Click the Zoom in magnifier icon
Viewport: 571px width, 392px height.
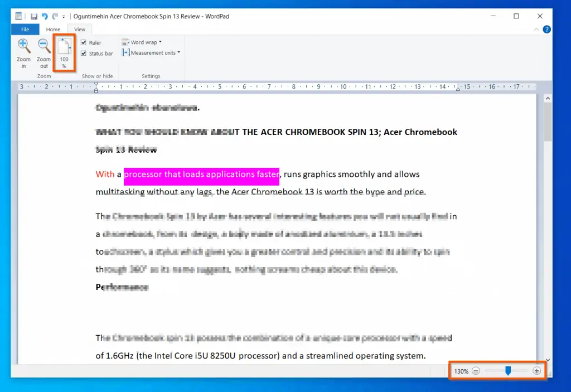[x=23, y=47]
